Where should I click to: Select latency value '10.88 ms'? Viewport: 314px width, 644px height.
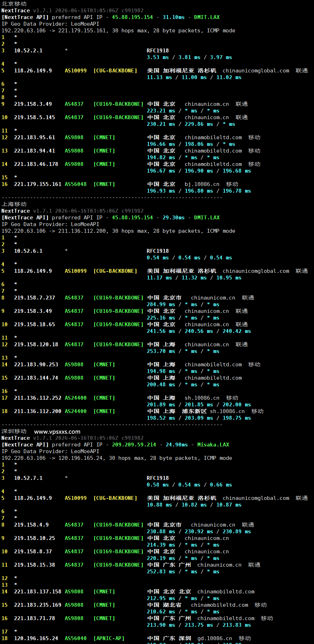[x=159, y=504]
